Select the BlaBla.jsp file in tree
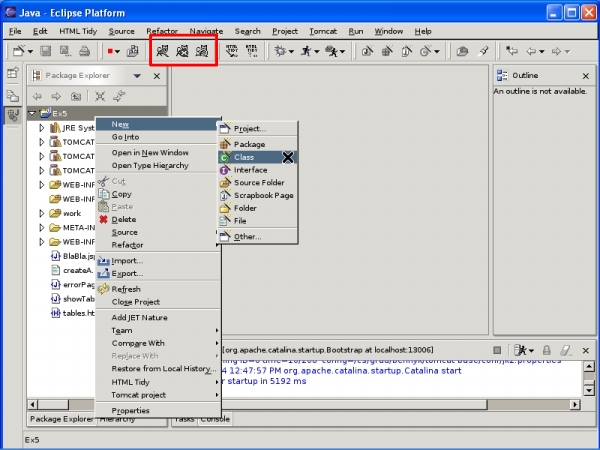600x450 pixels. click(73, 256)
